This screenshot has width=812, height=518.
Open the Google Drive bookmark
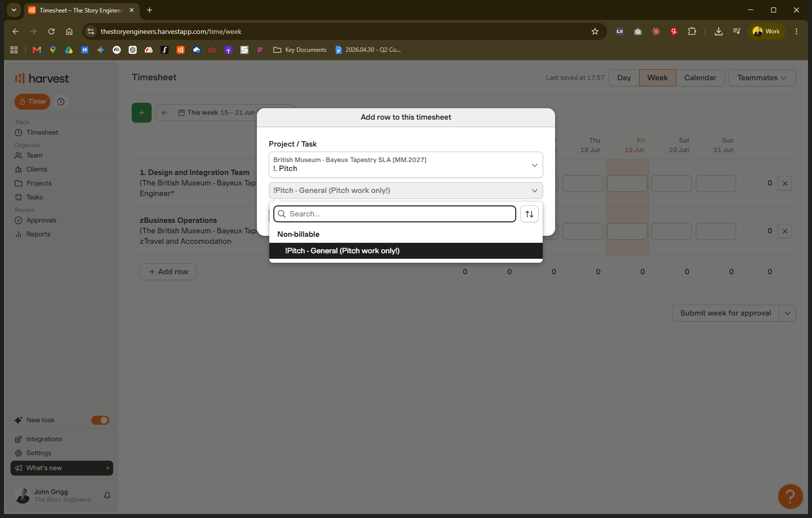[69, 50]
